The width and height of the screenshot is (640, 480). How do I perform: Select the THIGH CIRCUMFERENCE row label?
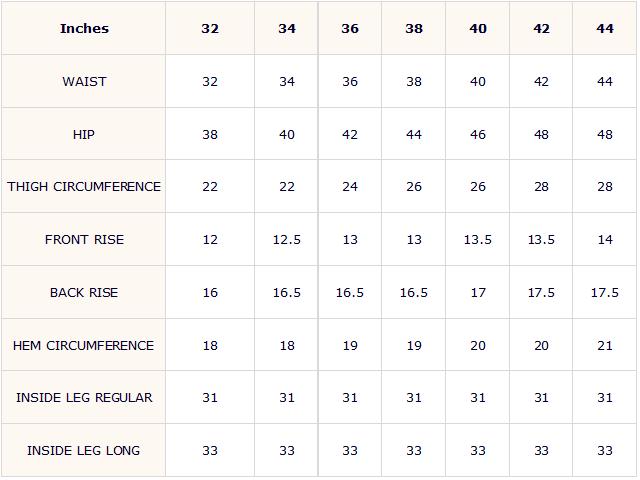tap(84, 187)
